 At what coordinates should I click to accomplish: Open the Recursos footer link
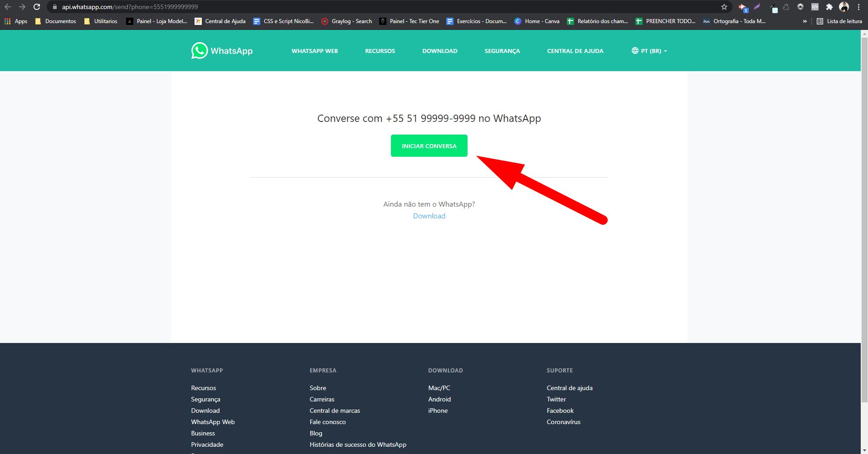tap(204, 388)
